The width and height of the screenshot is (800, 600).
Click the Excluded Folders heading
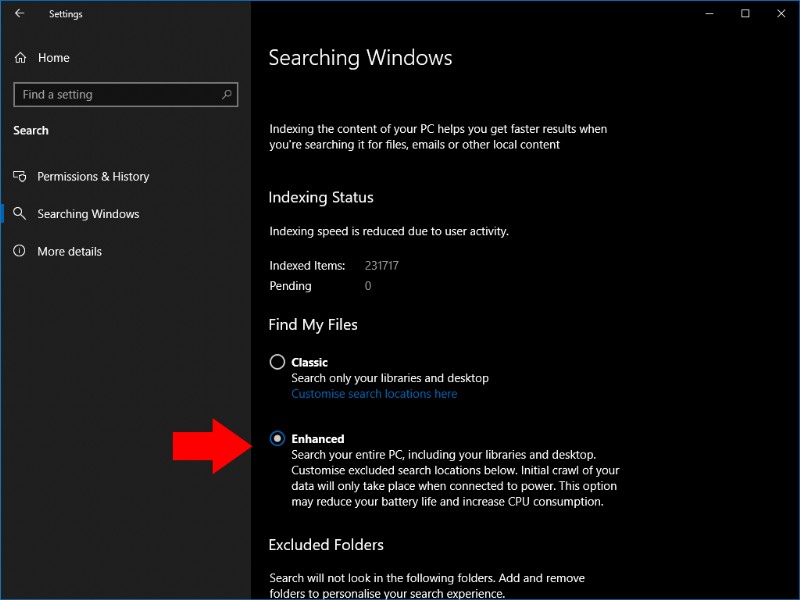click(x=323, y=545)
